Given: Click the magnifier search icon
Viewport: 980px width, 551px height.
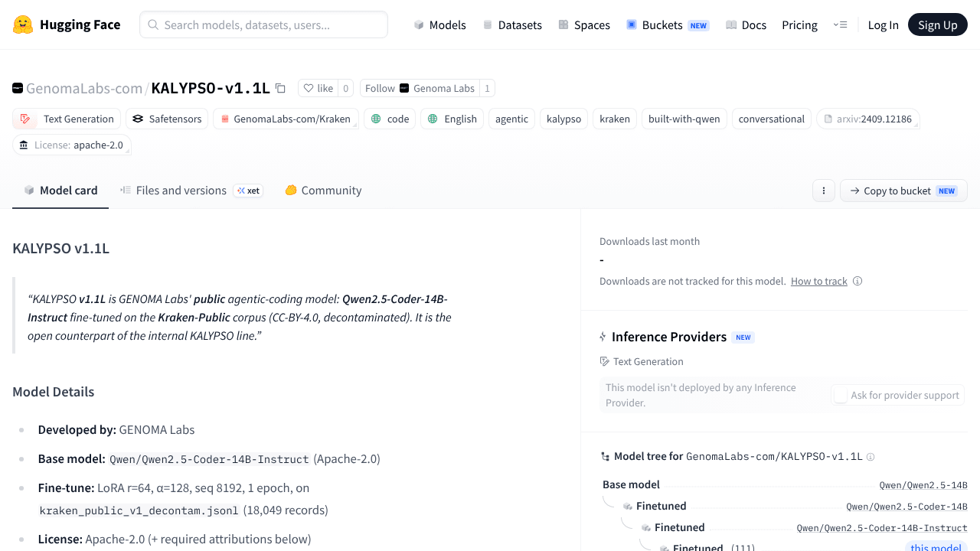Looking at the screenshot, I should pyautogui.click(x=153, y=24).
